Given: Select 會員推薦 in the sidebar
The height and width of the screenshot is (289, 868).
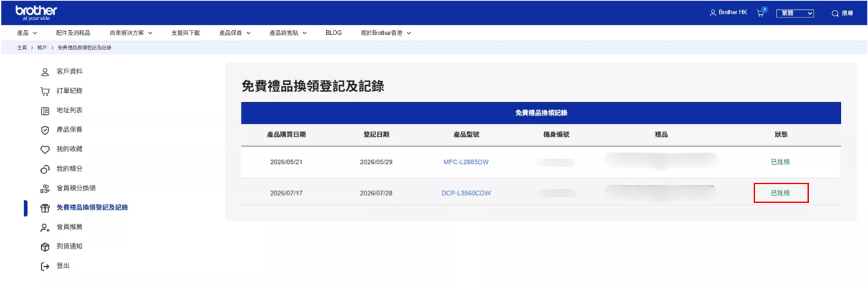Looking at the screenshot, I should tap(69, 227).
